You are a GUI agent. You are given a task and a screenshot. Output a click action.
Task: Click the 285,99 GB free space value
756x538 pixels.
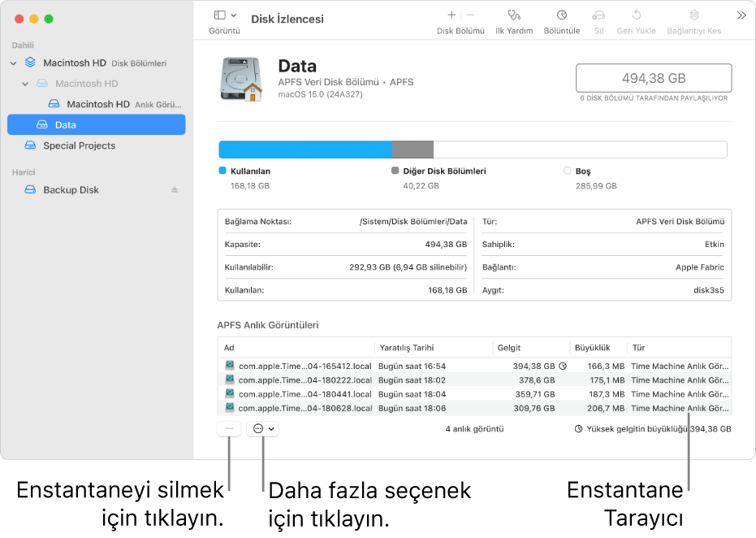(x=596, y=186)
